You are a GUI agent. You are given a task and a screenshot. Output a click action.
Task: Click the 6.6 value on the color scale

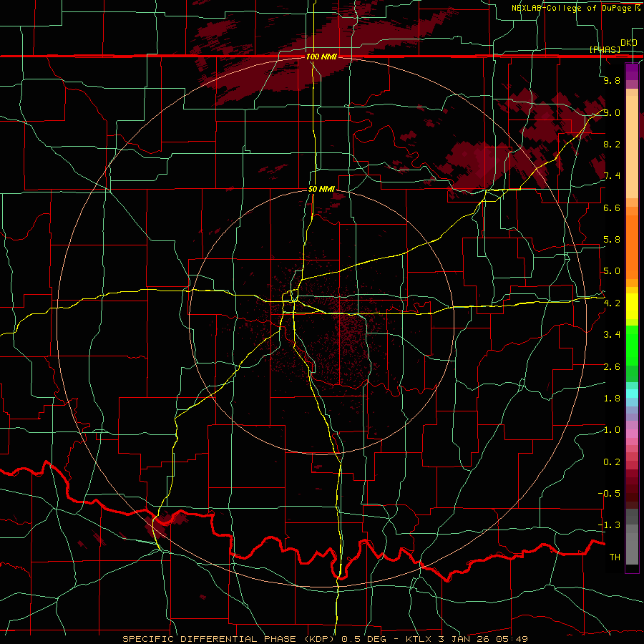click(x=612, y=208)
